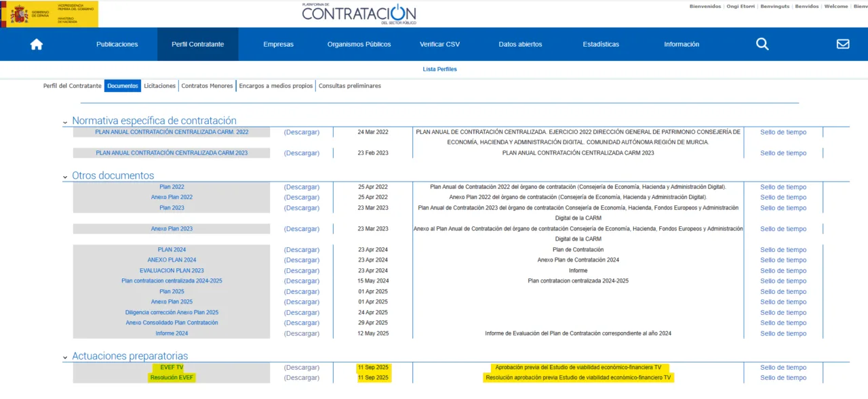The width and height of the screenshot is (868, 399).
Task: Open the Encargos a medios propios tab
Action: pyautogui.click(x=276, y=86)
